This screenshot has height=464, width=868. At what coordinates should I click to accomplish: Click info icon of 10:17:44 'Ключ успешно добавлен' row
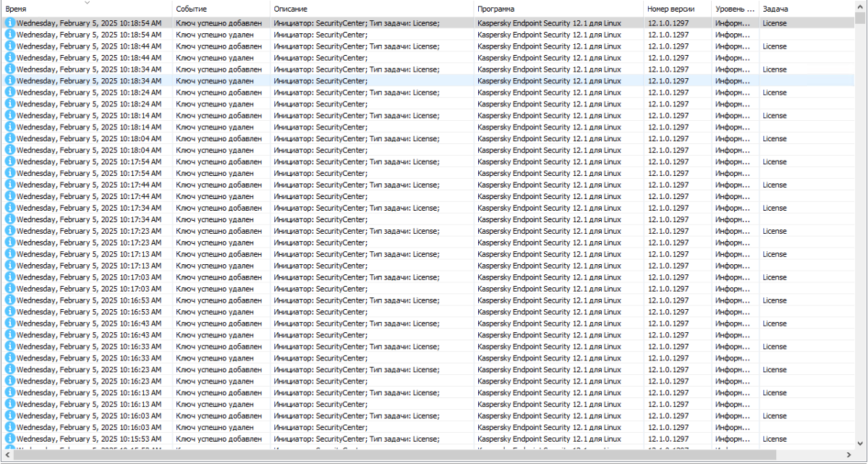click(x=10, y=185)
